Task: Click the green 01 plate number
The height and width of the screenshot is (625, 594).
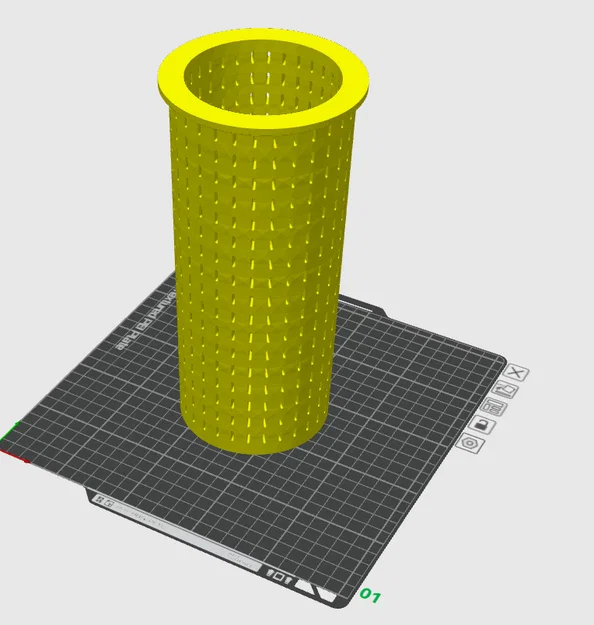Action: (x=370, y=596)
